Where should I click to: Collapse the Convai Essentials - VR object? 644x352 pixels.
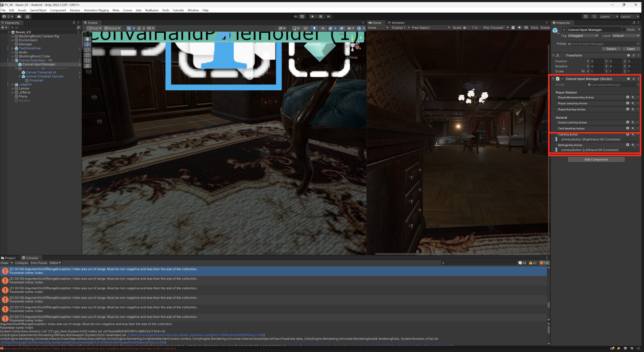13,60
